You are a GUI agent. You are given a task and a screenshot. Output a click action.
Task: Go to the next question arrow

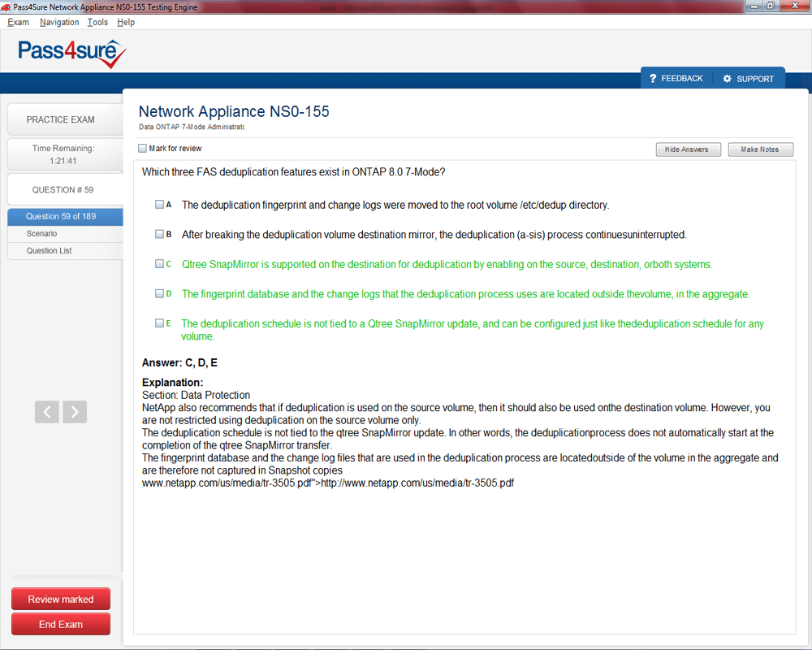coord(75,412)
